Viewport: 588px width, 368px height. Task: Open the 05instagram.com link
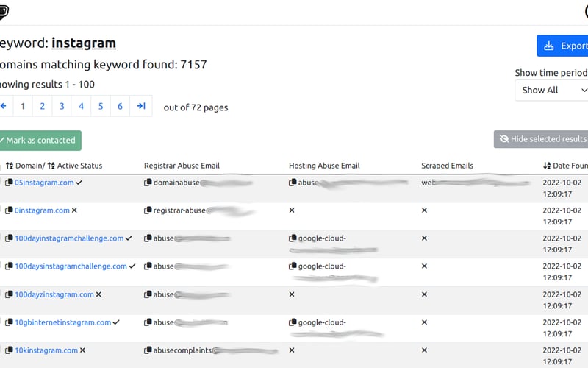pos(44,183)
